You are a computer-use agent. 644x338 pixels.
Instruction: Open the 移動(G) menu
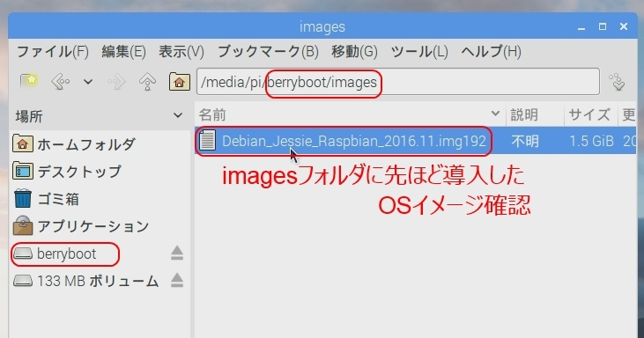(x=354, y=52)
